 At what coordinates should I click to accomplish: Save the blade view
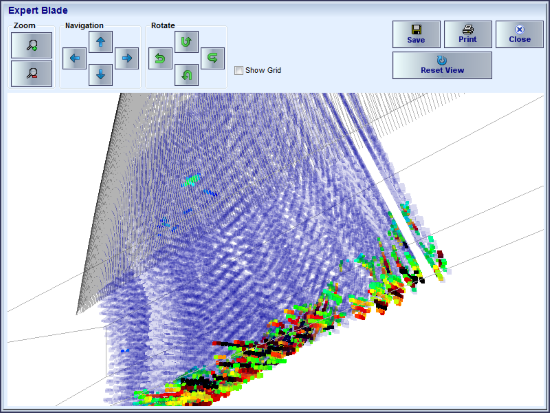coord(416,34)
